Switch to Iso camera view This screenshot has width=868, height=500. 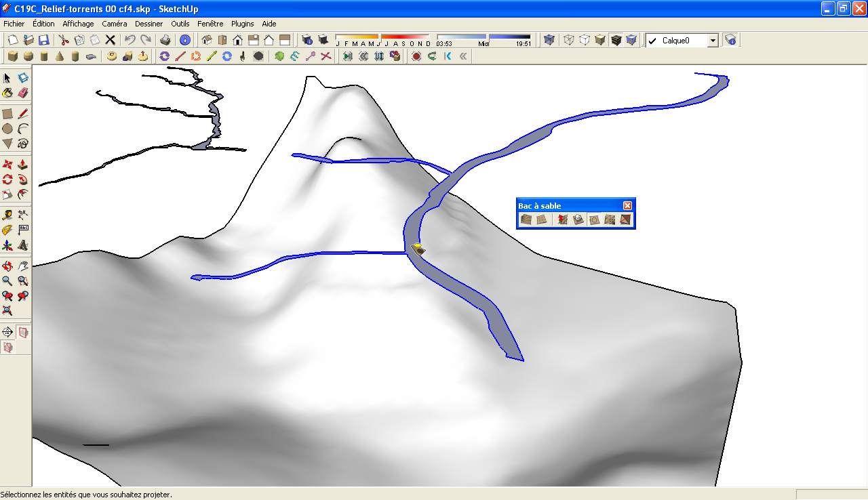pos(207,40)
